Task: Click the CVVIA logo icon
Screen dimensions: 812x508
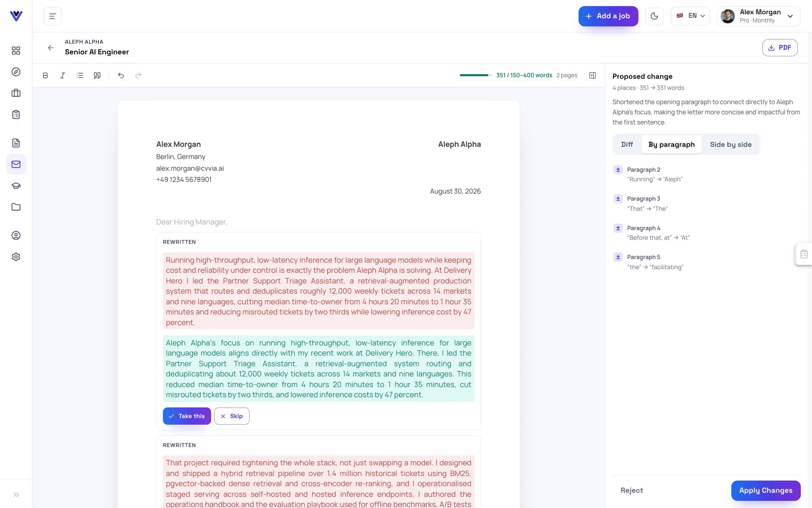Action: click(16, 16)
